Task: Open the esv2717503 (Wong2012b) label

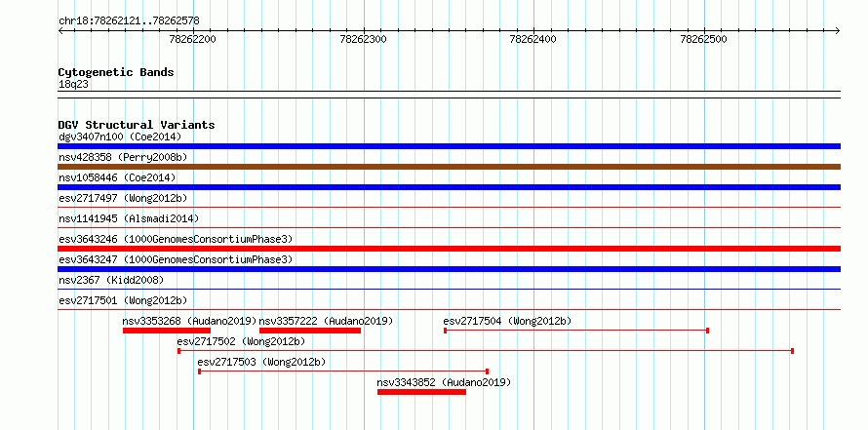Action: [x=261, y=362]
